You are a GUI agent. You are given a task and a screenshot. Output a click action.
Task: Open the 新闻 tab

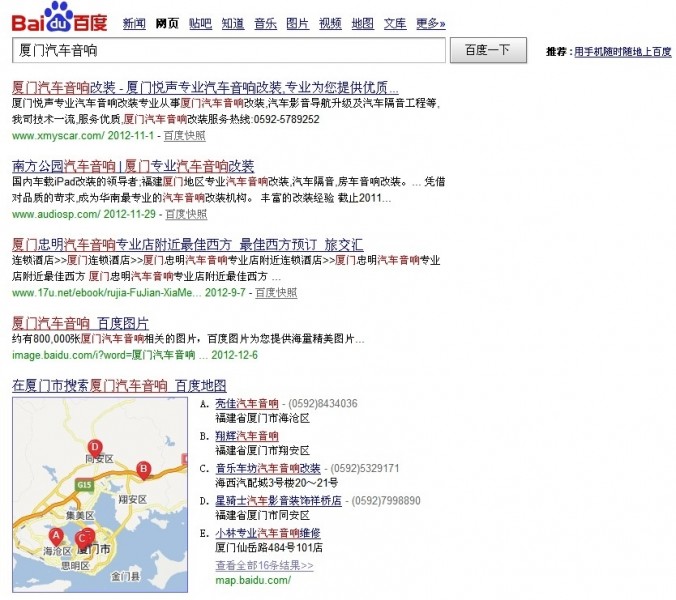click(134, 23)
